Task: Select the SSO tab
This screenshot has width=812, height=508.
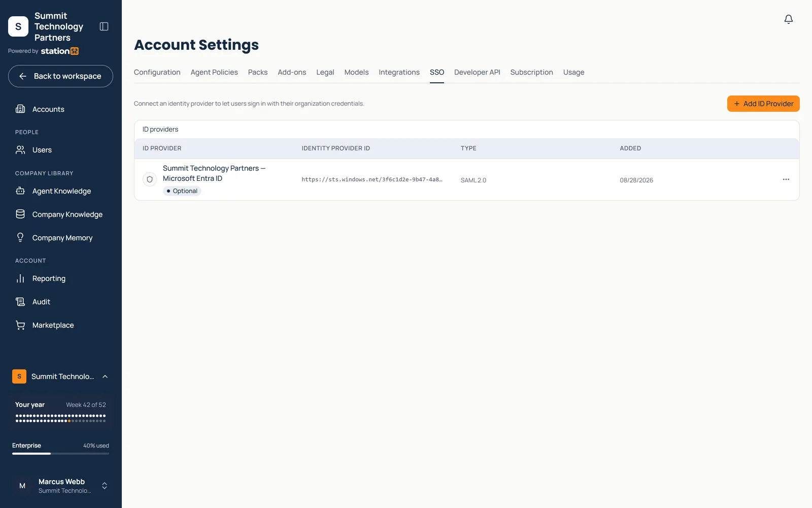Action: [437, 72]
